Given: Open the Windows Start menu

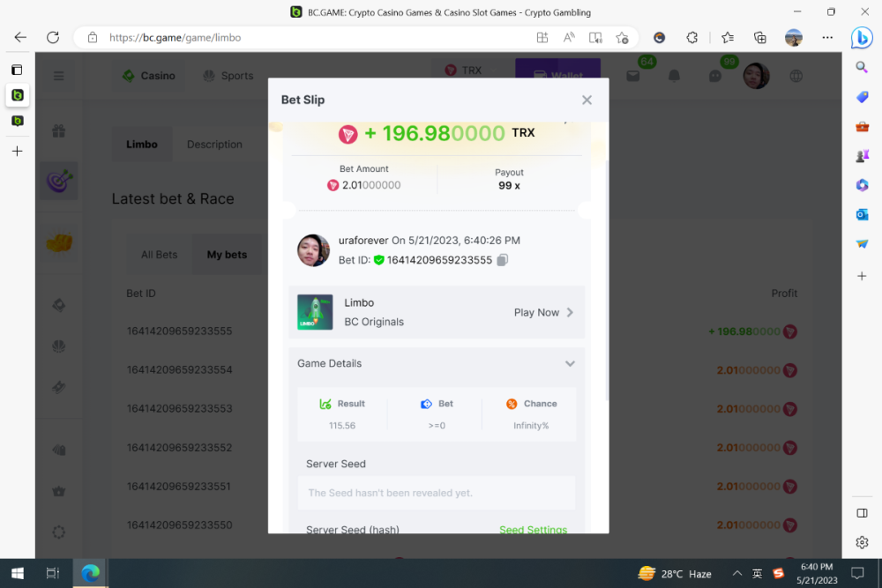Looking at the screenshot, I should pos(18,573).
